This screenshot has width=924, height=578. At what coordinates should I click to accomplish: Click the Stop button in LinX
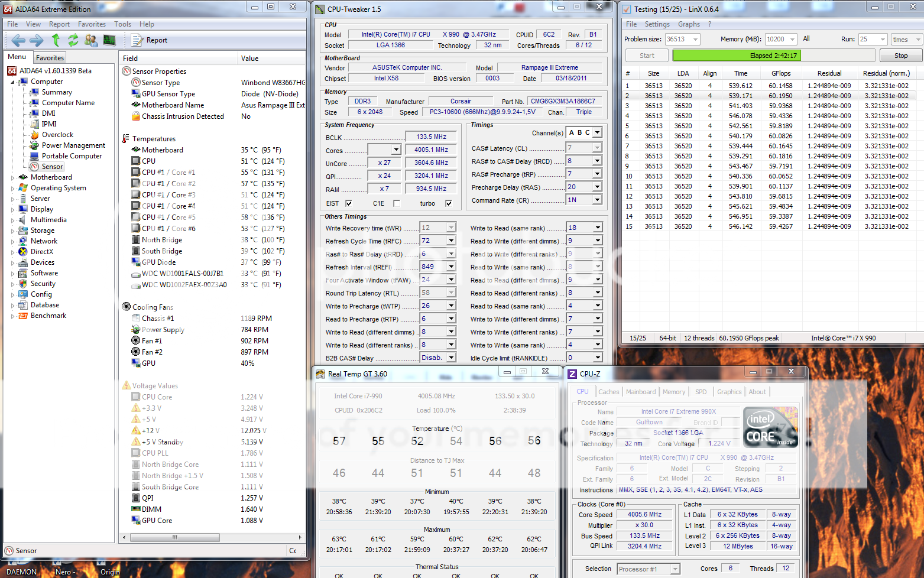[x=901, y=56]
